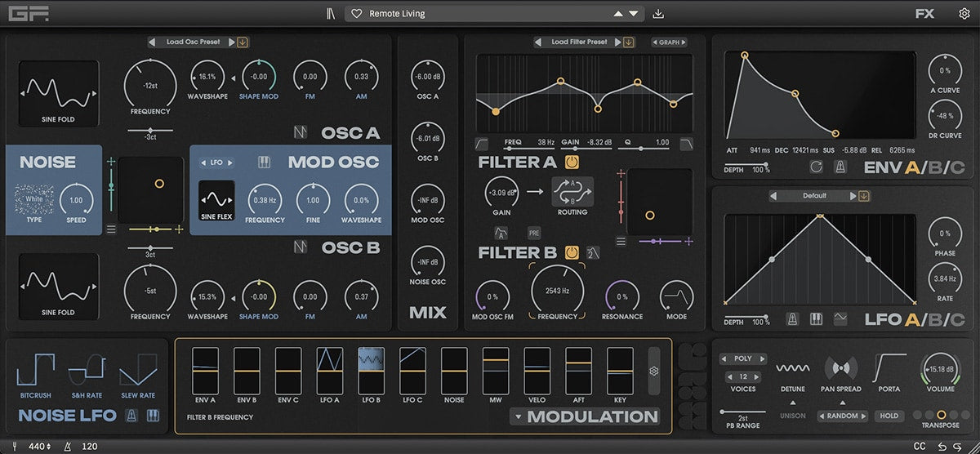Expand the Modulation section dropdown

click(x=518, y=417)
